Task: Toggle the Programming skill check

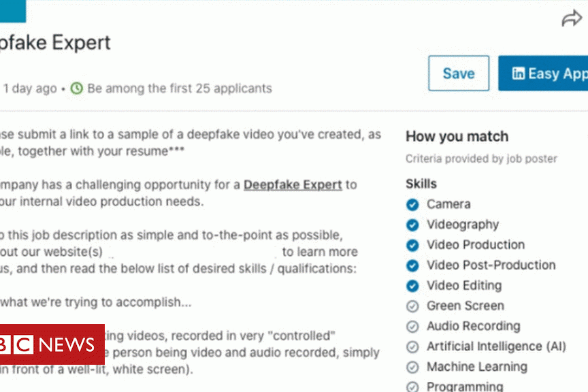Action: coord(412,387)
